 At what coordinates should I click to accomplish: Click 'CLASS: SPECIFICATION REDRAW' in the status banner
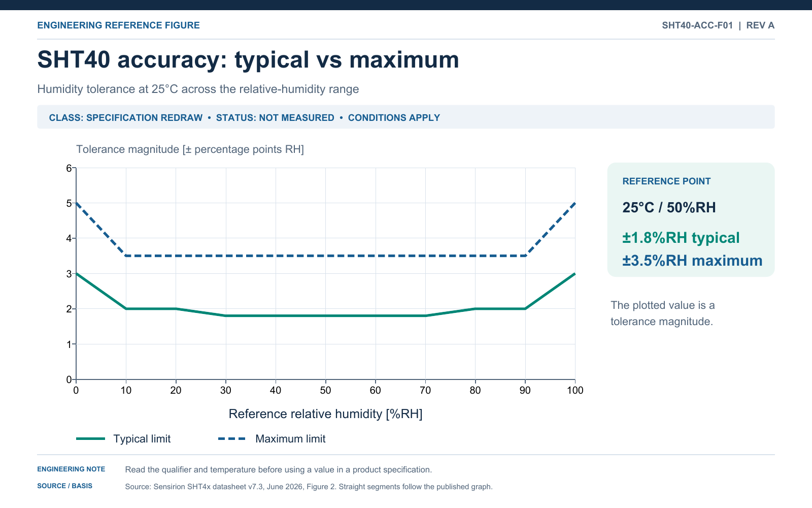[126, 118]
